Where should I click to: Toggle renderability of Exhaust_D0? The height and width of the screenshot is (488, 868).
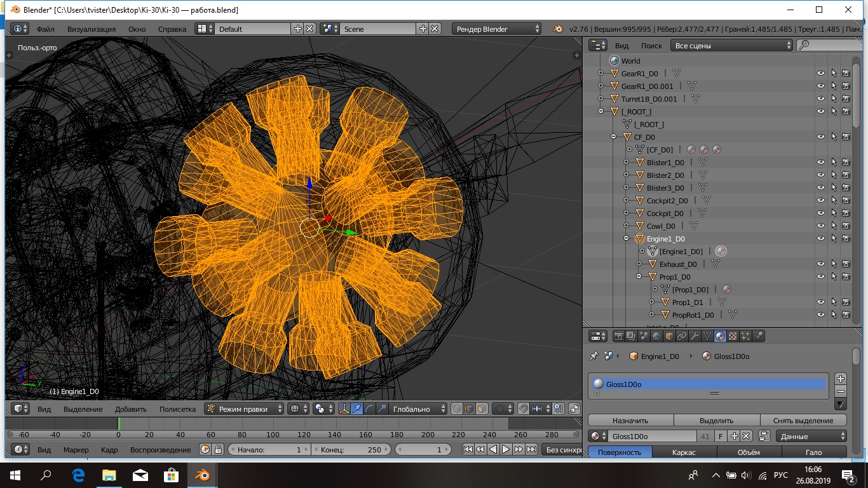pos(846,264)
